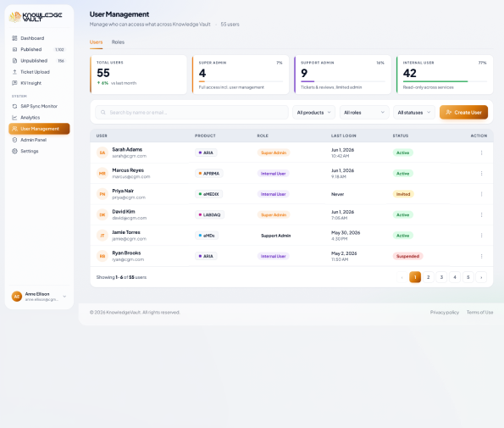Click the Status column header
The width and height of the screenshot is (504, 428).
tap(401, 136)
